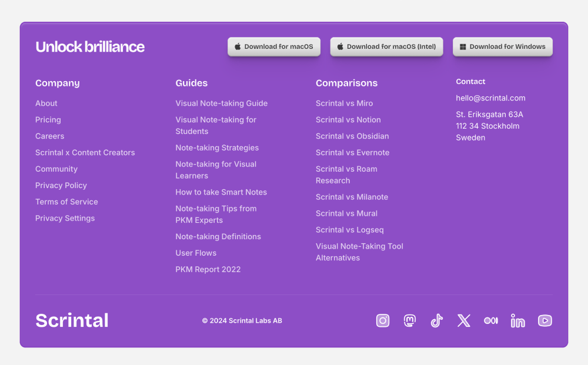This screenshot has height=365, width=588.
Task: Open Scrintal vs Milanote comparison
Action: coord(352,197)
